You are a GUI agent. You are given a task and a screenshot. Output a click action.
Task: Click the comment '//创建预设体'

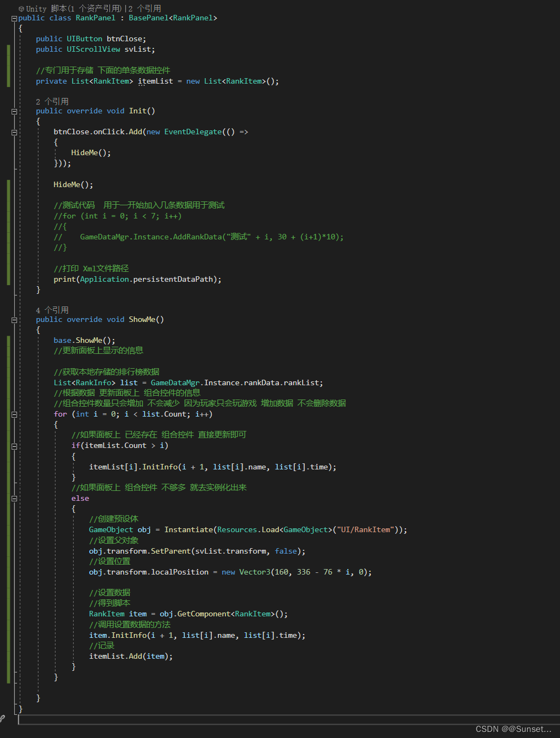114,519
